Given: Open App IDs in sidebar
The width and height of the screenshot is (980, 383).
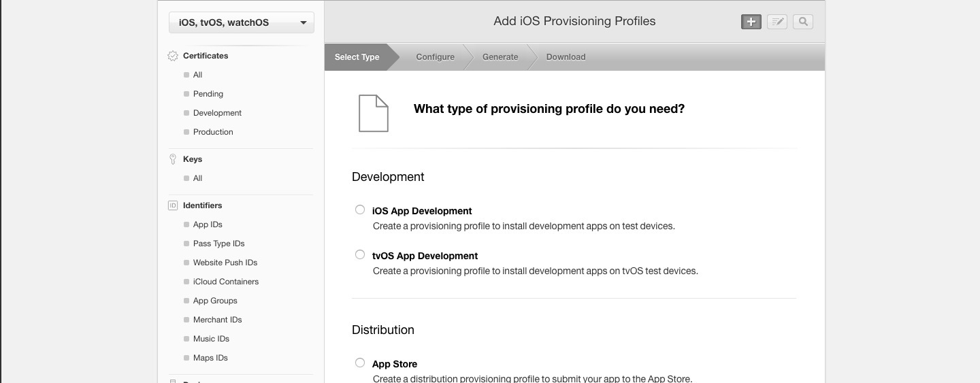Looking at the screenshot, I should (x=208, y=224).
